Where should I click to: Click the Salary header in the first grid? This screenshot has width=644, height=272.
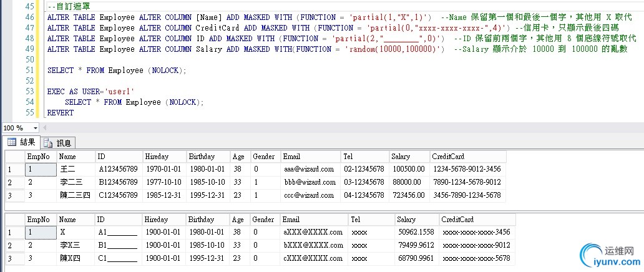(x=409, y=157)
